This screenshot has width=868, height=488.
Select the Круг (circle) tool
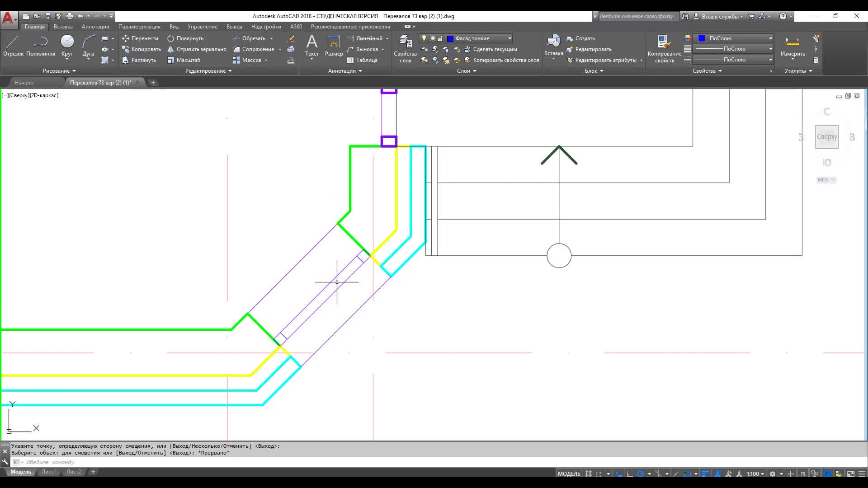(x=67, y=46)
